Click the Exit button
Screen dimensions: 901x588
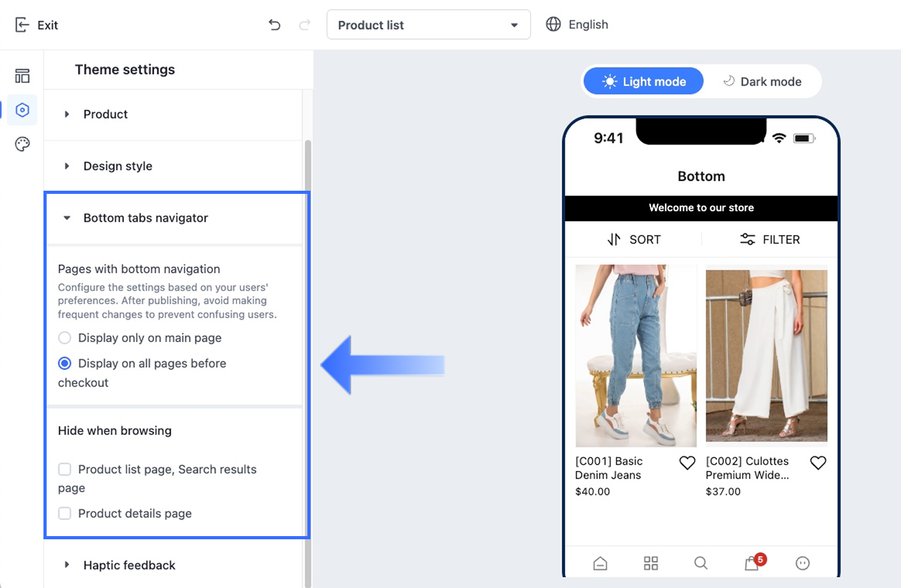click(x=36, y=25)
